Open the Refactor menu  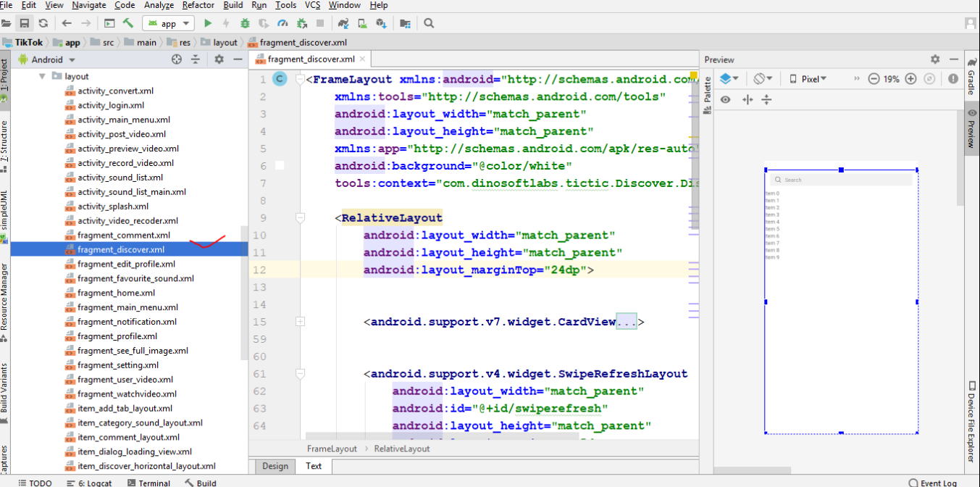pyautogui.click(x=198, y=5)
